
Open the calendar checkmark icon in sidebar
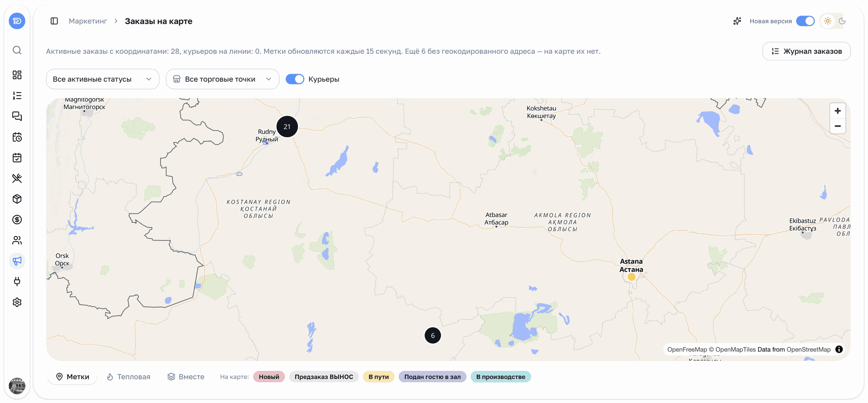17,158
